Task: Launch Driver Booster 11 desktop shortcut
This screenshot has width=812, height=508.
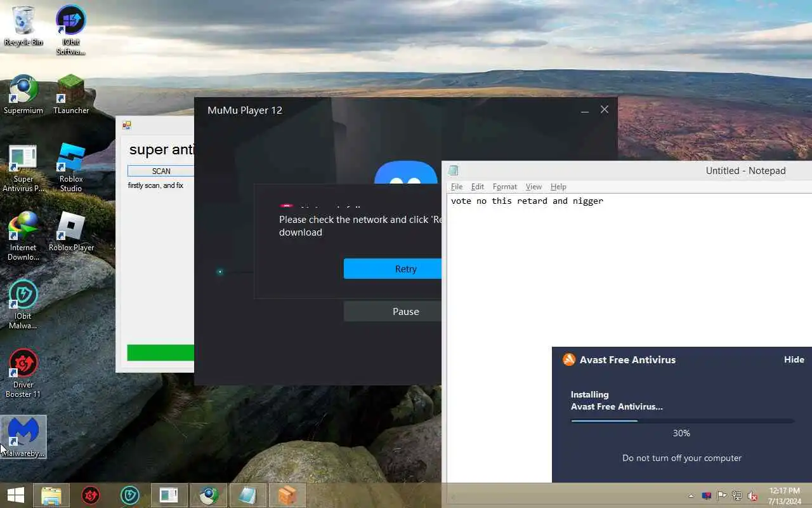Action: click(23, 373)
